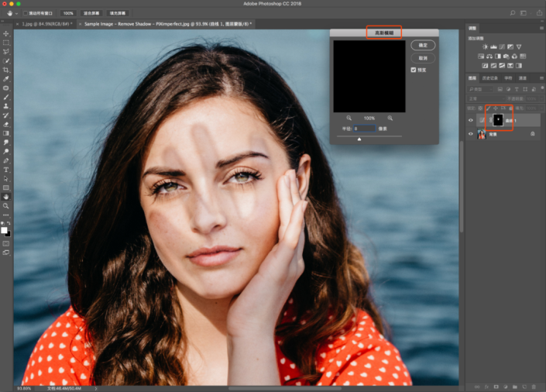The image size is (546, 392).
Task: Add Brightness/Contrast adjustment from Adjustments panel
Action: 484,47
